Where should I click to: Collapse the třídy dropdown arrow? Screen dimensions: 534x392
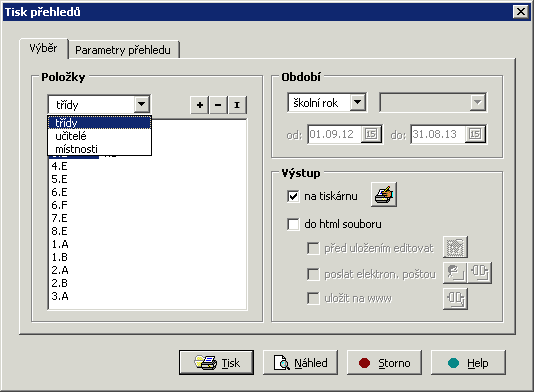[142, 104]
